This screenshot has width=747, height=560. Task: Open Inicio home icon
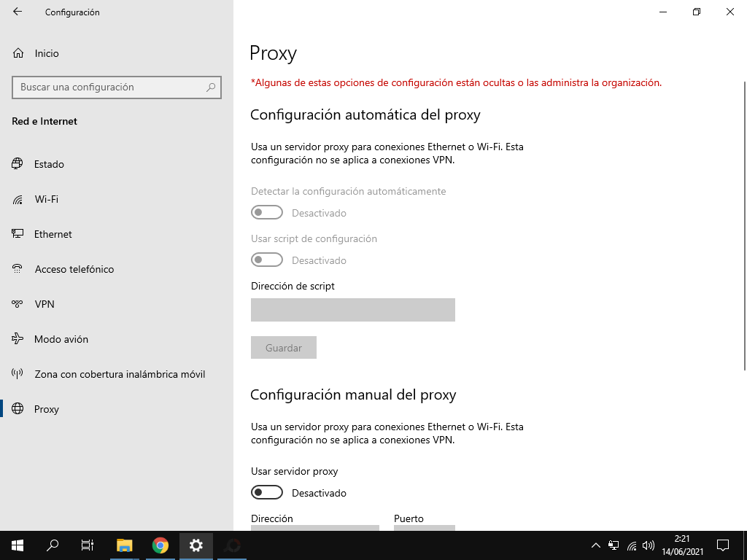coord(18,52)
